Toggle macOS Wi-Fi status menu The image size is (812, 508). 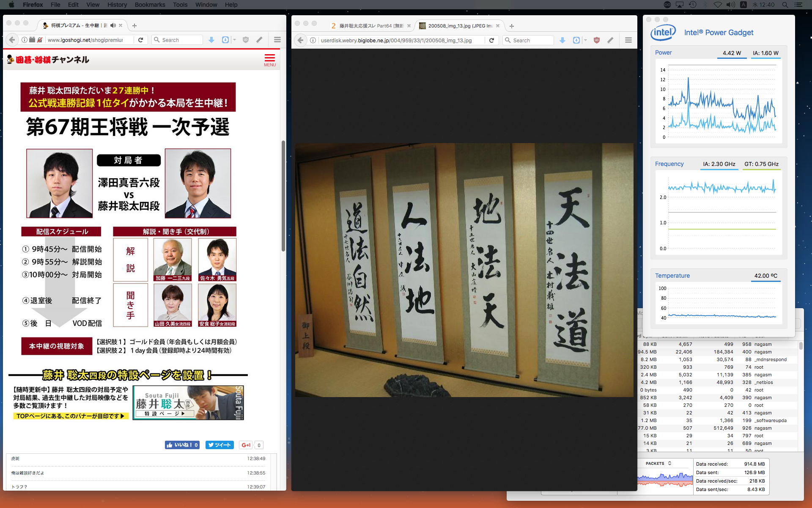tap(717, 5)
